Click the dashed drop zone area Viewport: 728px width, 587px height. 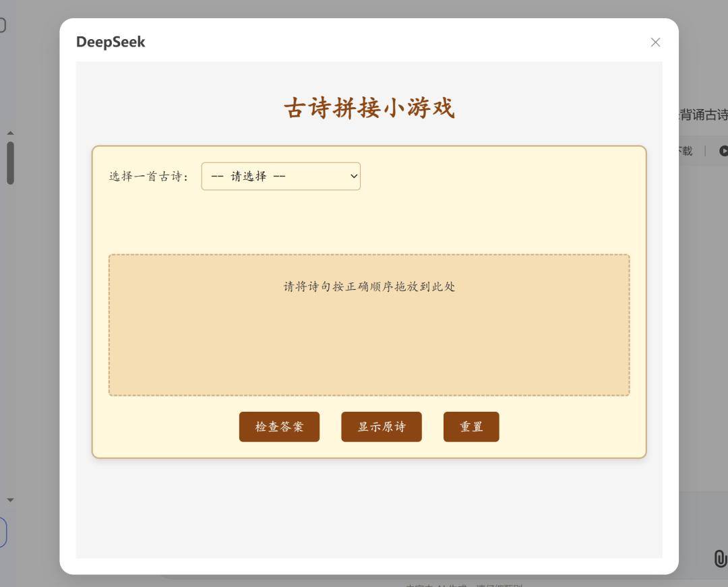[368, 323]
